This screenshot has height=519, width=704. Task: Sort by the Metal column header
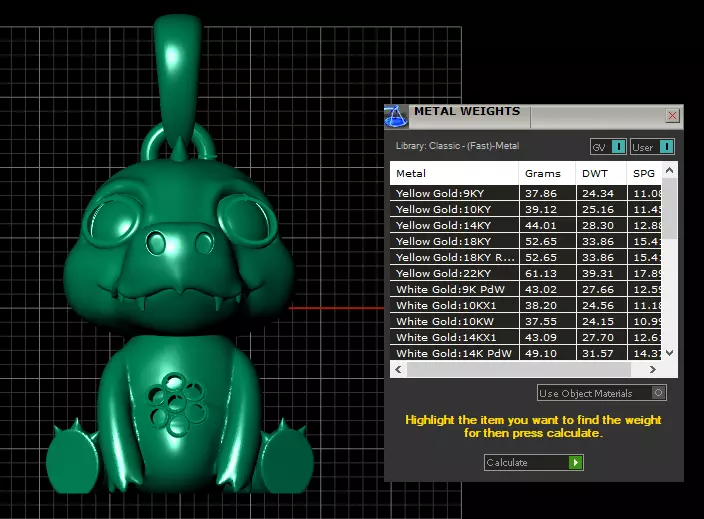point(454,173)
